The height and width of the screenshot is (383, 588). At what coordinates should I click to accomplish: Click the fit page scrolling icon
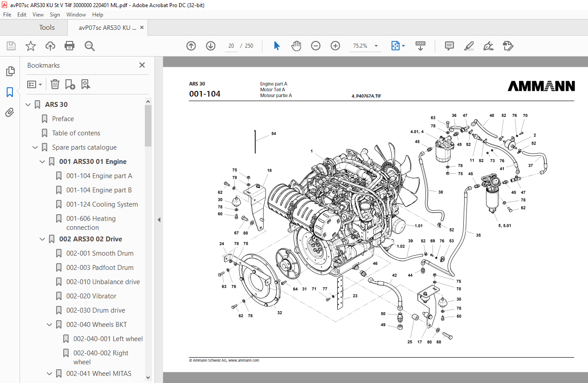pos(395,46)
